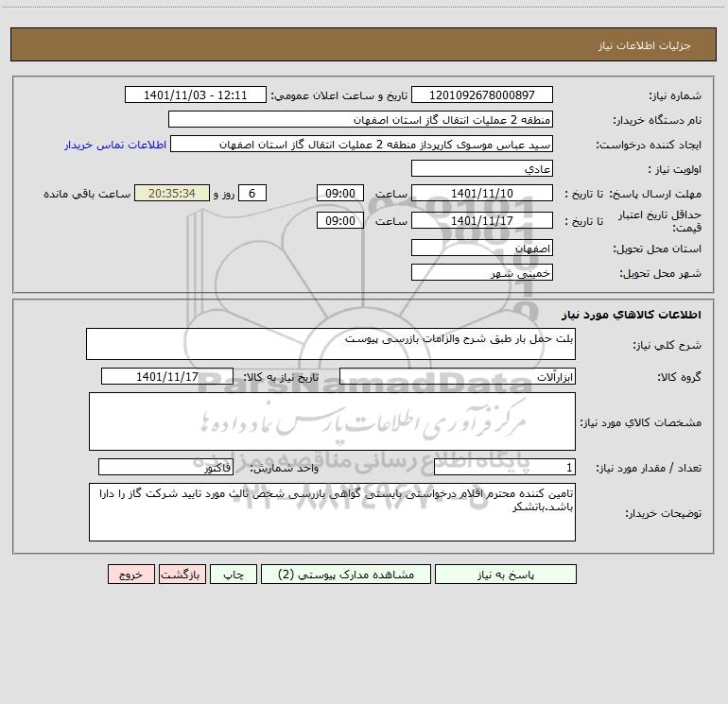Click the label توضیحات خریدار

664,513
